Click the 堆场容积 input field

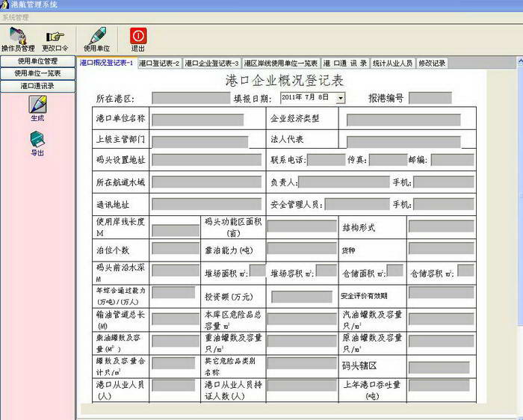(327, 271)
